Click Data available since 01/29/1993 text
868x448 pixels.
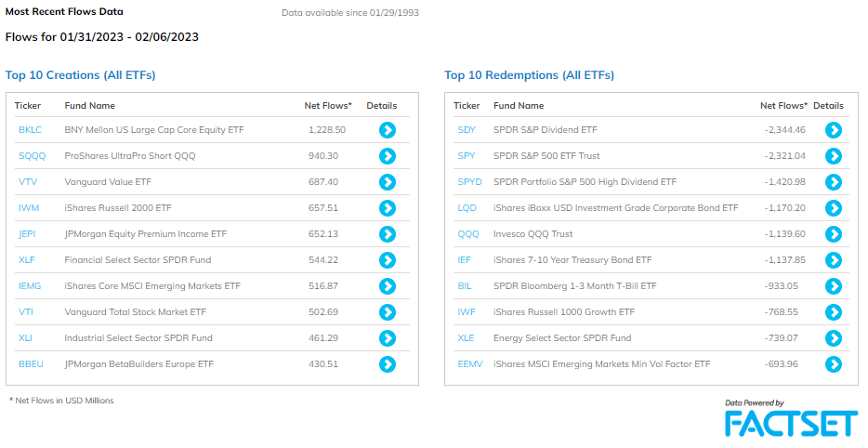[350, 13]
